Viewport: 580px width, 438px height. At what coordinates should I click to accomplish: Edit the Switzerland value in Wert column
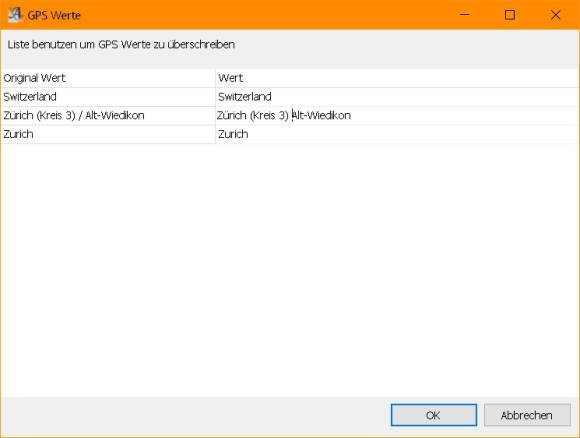point(397,97)
